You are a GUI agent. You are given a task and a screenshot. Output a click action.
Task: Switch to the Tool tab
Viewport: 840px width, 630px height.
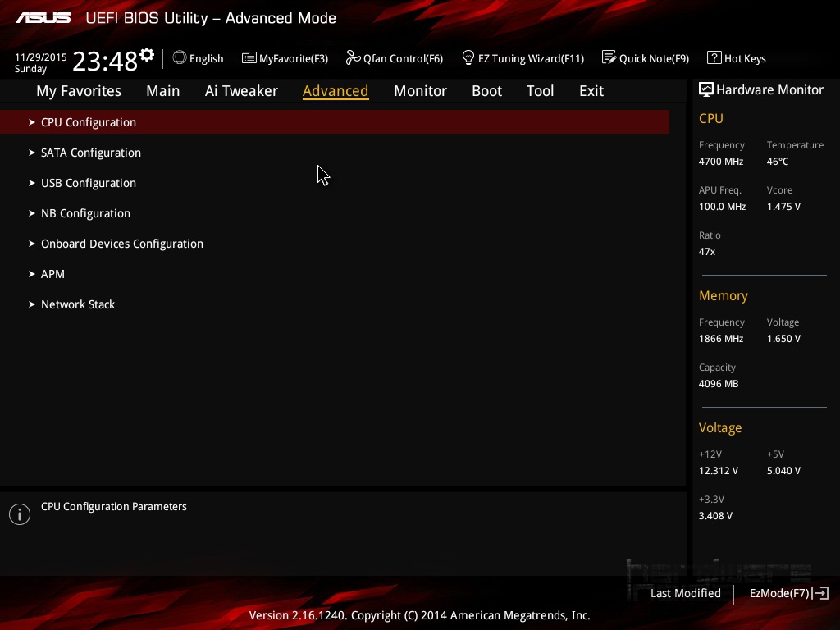tap(540, 91)
